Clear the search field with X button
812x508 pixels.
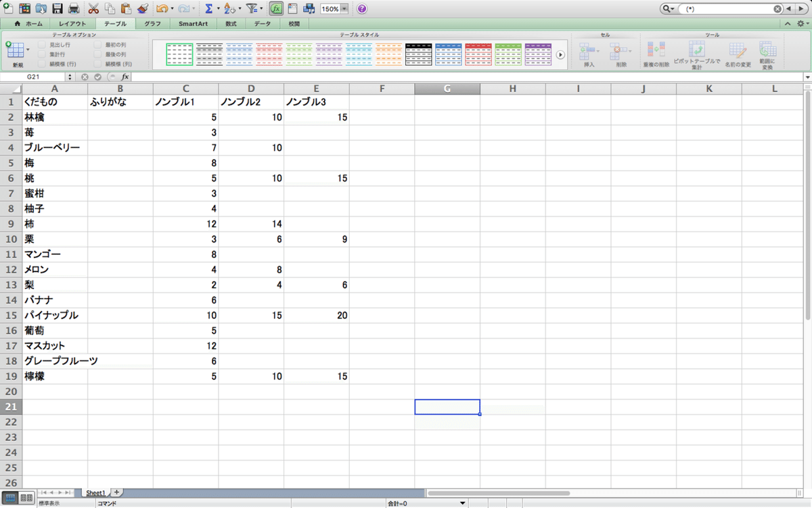click(x=777, y=9)
